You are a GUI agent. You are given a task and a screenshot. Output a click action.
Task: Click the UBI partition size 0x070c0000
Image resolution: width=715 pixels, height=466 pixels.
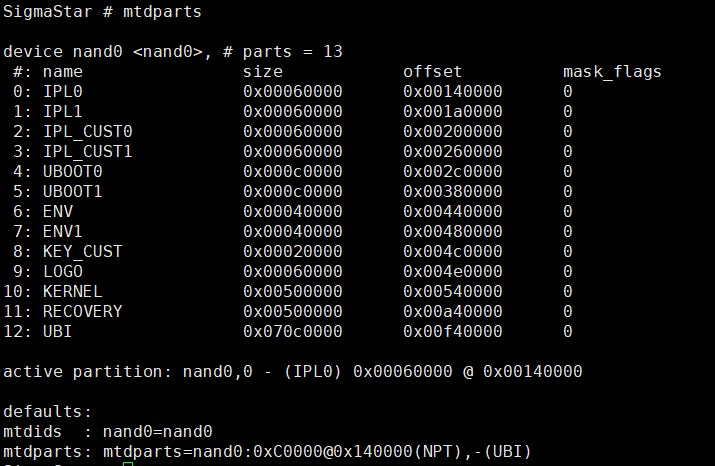(293, 332)
